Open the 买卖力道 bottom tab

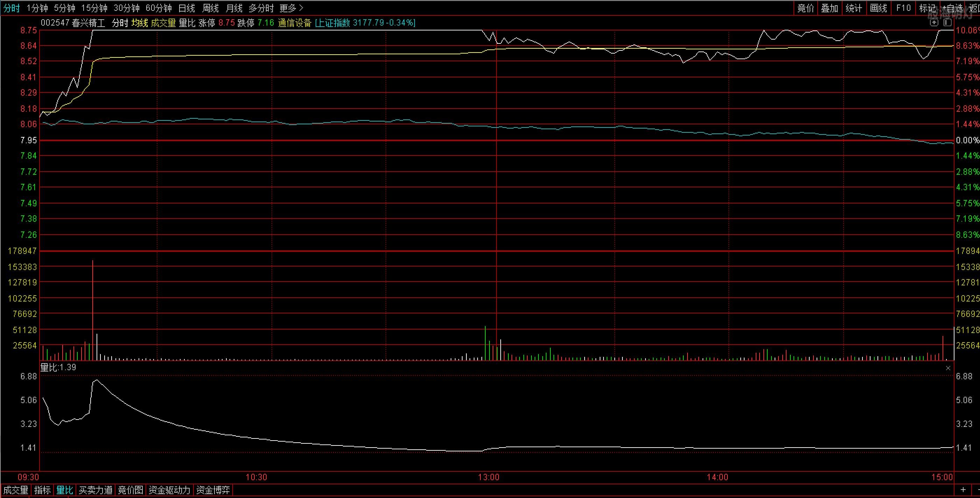click(x=96, y=490)
